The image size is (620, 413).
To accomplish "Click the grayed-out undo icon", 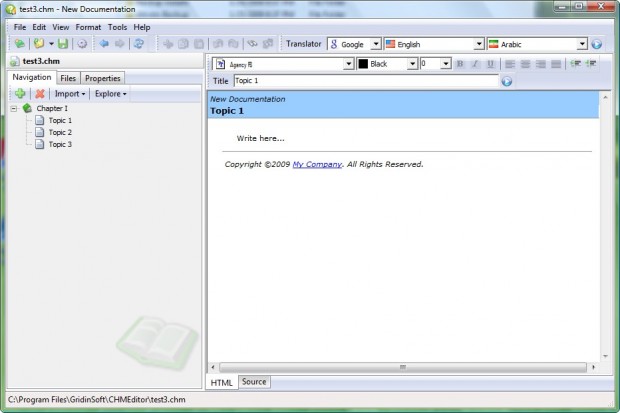I will coord(218,44).
